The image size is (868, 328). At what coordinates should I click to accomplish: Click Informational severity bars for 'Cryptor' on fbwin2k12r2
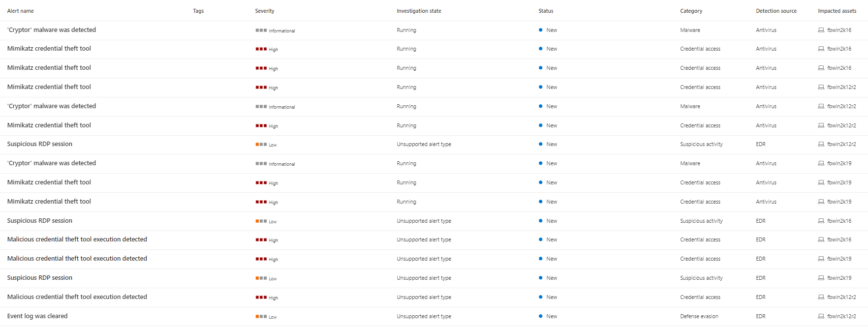(261, 107)
